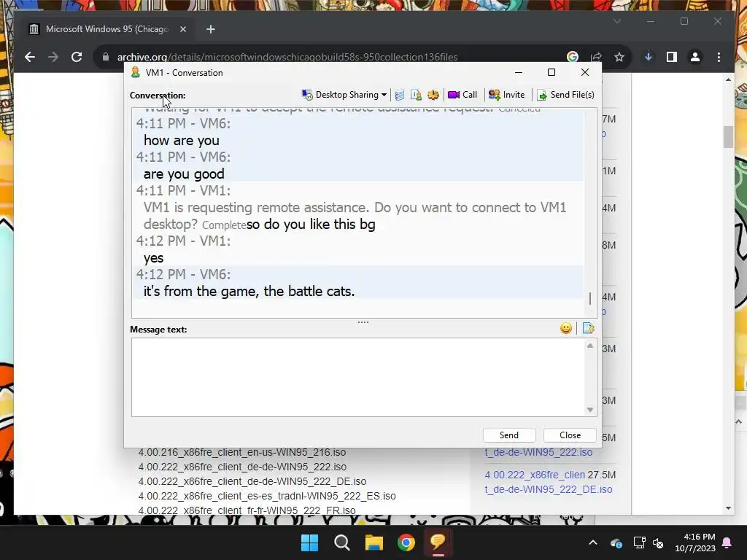Open a new Chrome tab
This screenshot has height=560, width=747.
211,29
